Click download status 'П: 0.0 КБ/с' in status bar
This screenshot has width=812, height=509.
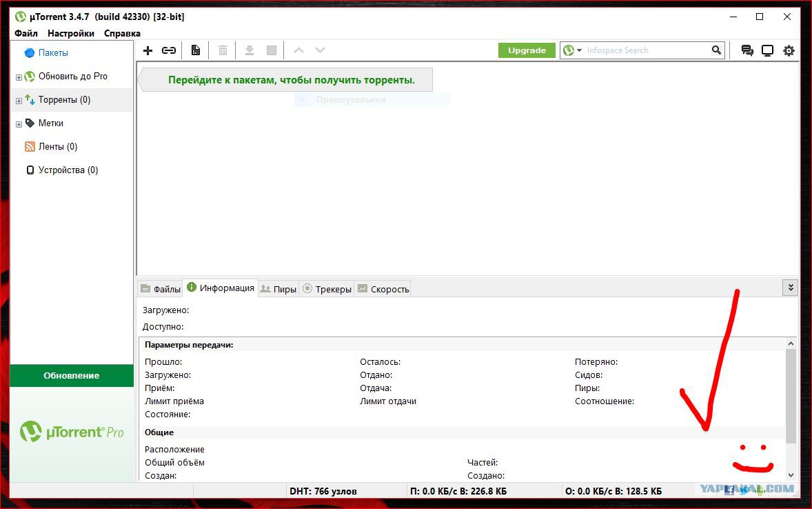(x=458, y=491)
